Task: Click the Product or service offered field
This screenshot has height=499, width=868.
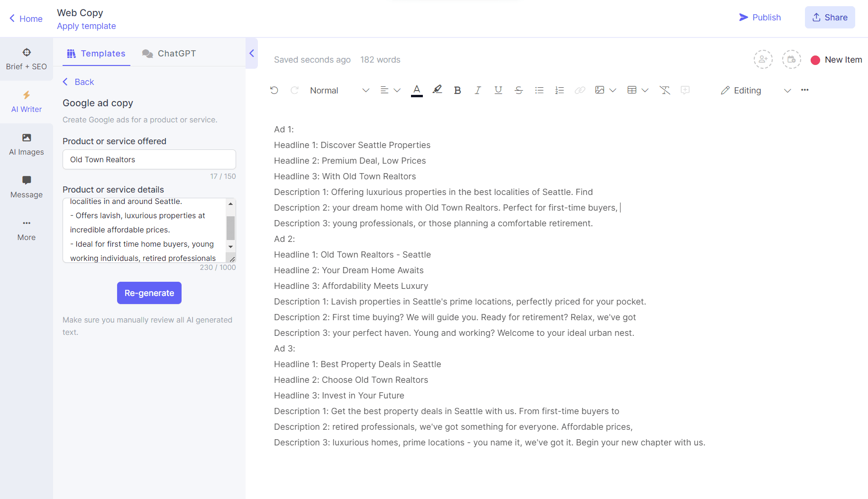Action: (149, 159)
